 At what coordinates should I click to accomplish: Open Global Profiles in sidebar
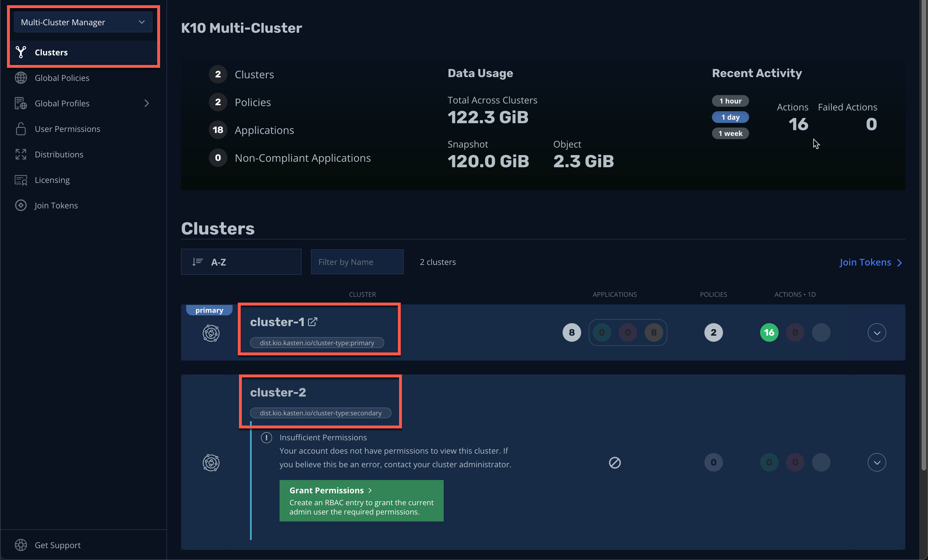pyautogui.click(x=62, y=103)
